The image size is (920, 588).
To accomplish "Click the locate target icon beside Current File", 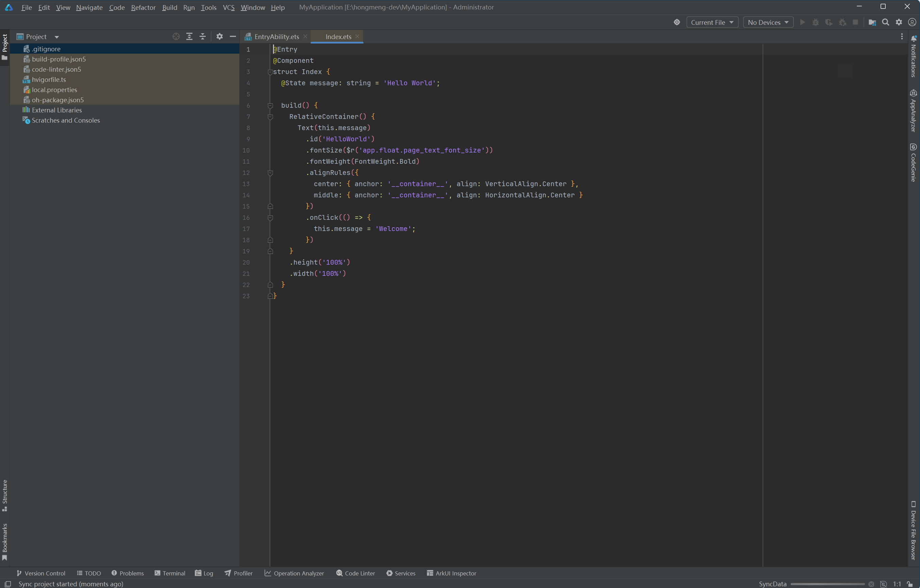I will pos(677,22).
